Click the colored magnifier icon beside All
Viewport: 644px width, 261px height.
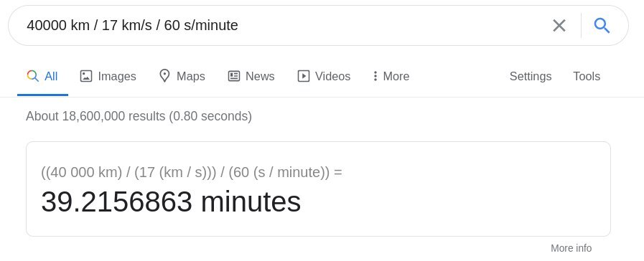[x=33, y=76]
